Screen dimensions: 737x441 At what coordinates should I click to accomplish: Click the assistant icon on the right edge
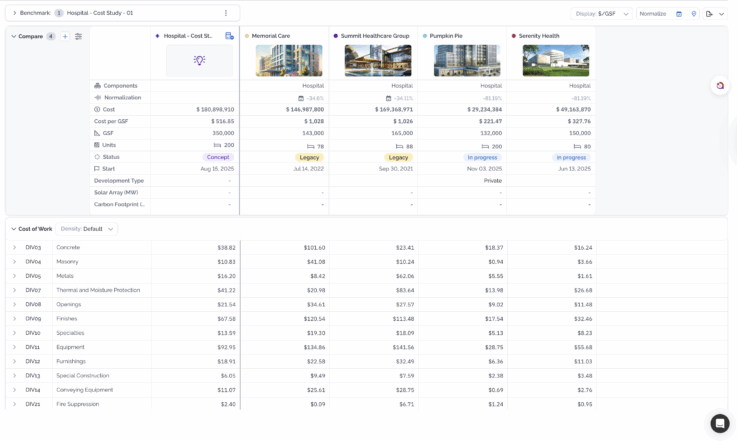(719, 86)
